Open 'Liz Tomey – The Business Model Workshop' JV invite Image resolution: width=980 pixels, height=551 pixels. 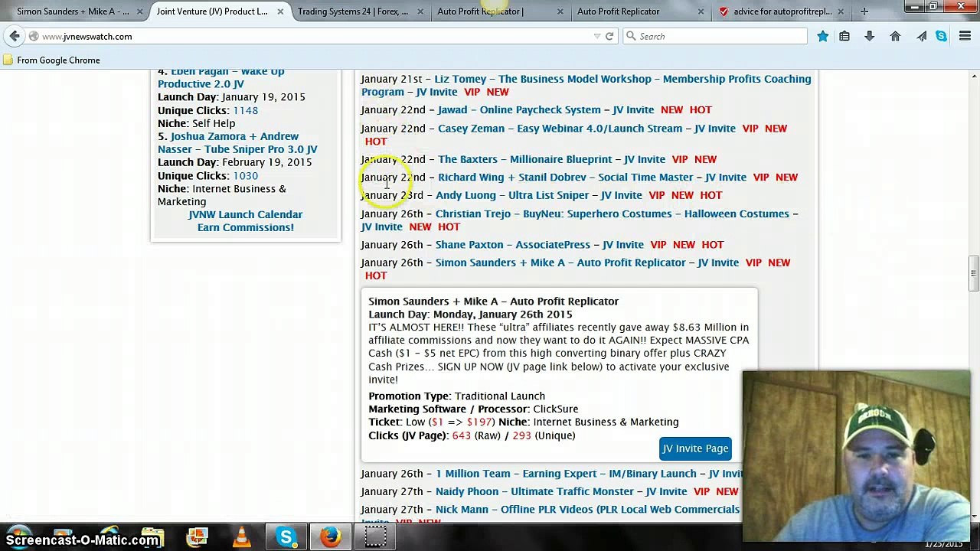pos(586,85)
